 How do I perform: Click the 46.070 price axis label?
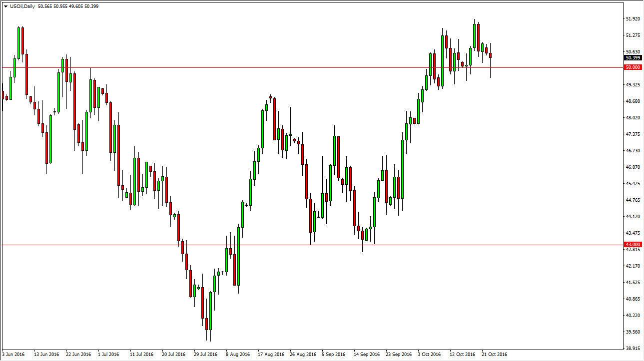coord(632,167)
